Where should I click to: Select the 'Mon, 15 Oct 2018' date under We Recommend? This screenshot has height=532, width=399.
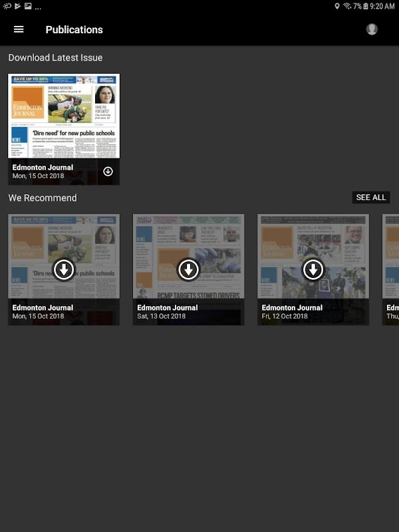pyautogui.click(x=38, y=317)
